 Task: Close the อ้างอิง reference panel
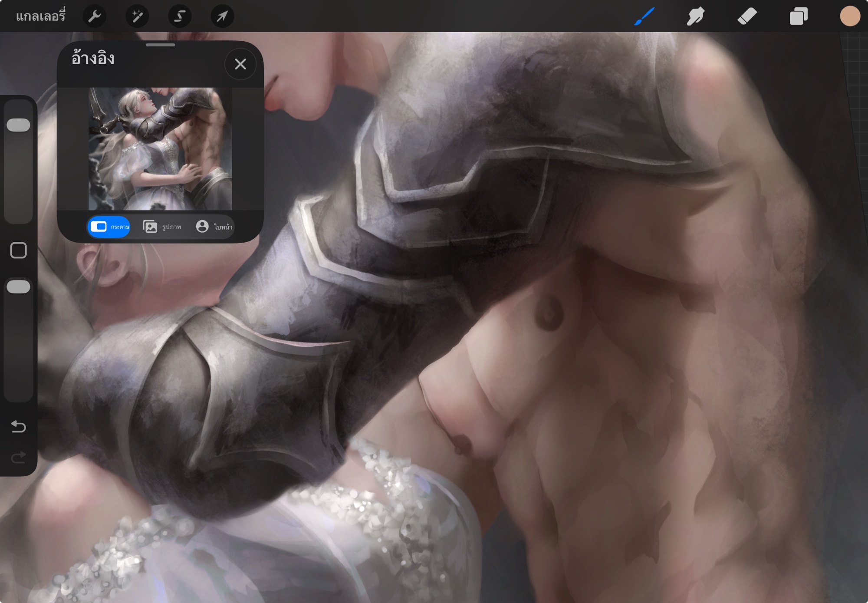pos(240,64)
